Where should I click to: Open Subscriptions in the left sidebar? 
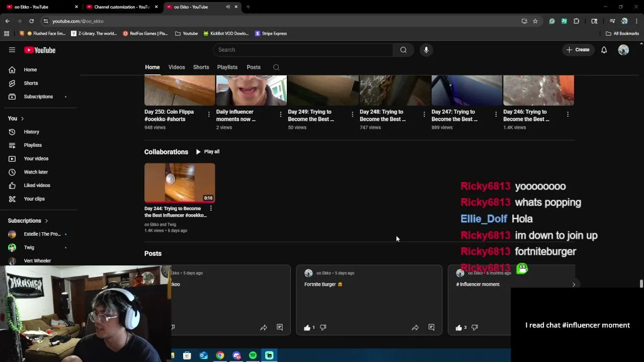(38, 97)
